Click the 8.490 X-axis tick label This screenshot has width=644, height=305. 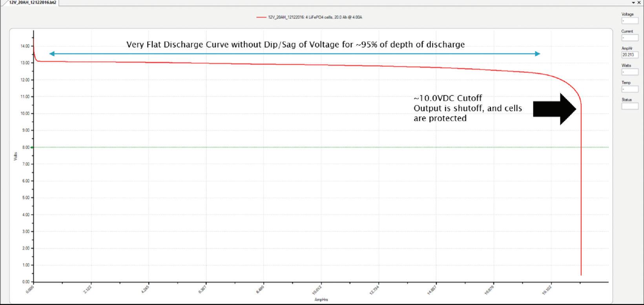coord(260,289)
